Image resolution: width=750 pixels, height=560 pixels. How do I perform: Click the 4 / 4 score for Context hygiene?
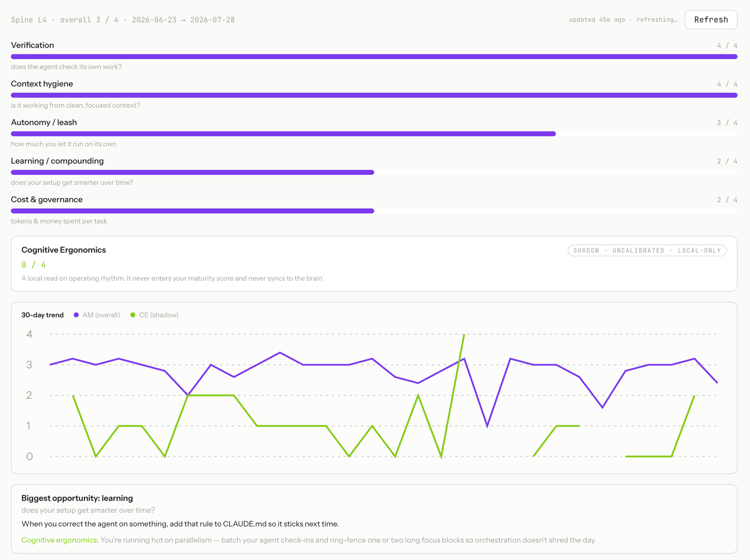pyautogui.click(x=727, y=84)
